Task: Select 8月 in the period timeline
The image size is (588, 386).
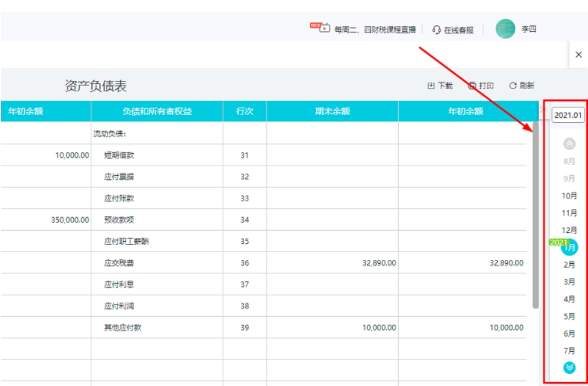Action: tap(569, 161)
